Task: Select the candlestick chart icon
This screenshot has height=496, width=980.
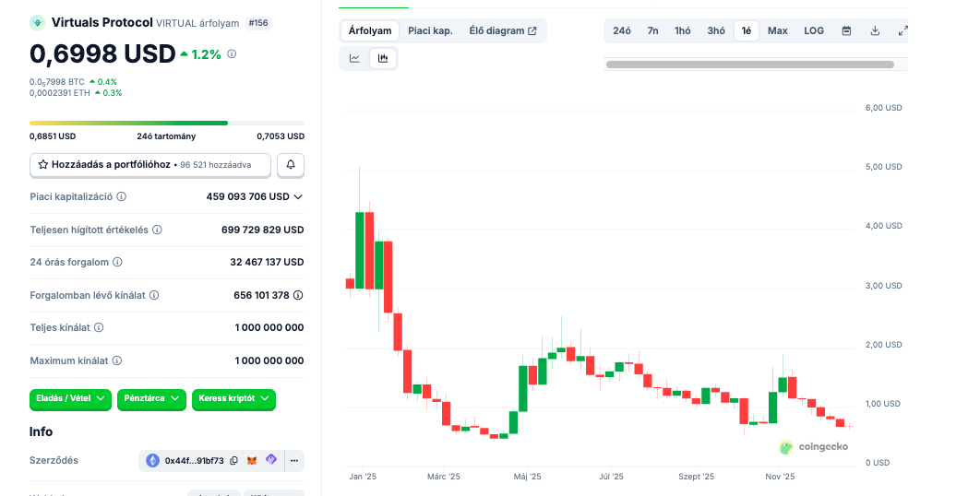Action: pos(383,58)
